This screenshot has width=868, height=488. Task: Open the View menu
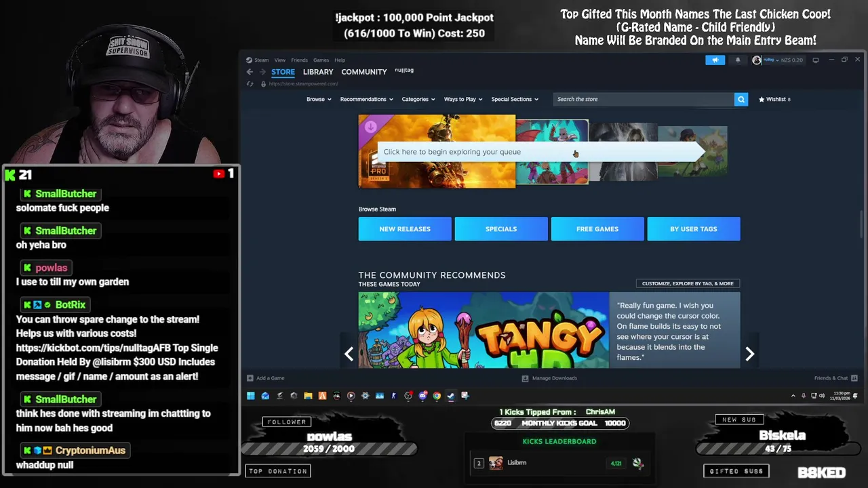(279, 60)
